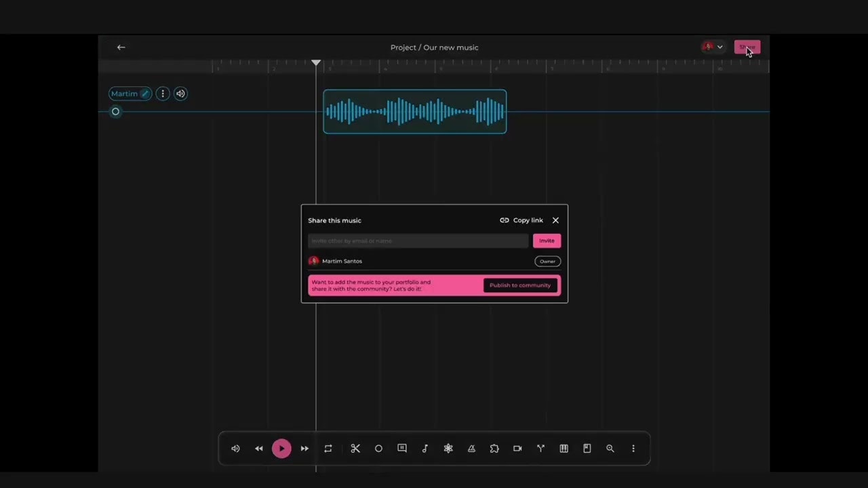Open the puzzle-piece plugins icon

(494, 449)
